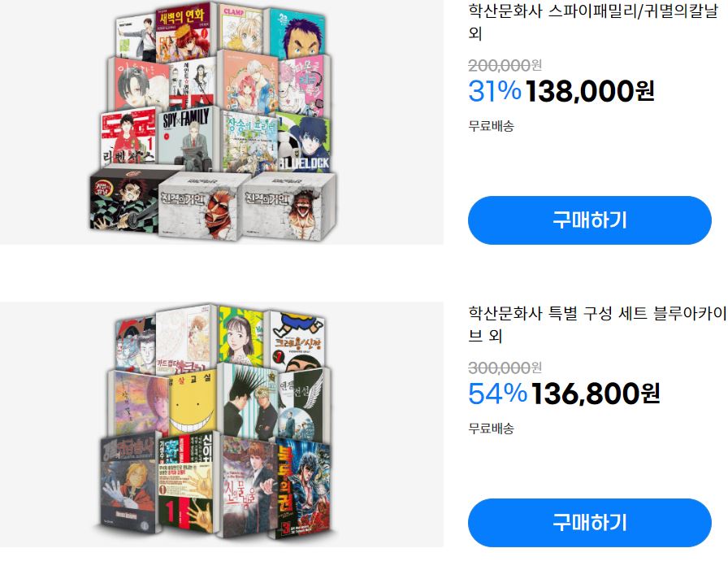The height and width of the screenshot is (570, 728).
Task: Click the 북두의 권 book cover
Action: (x=303, y=488)
